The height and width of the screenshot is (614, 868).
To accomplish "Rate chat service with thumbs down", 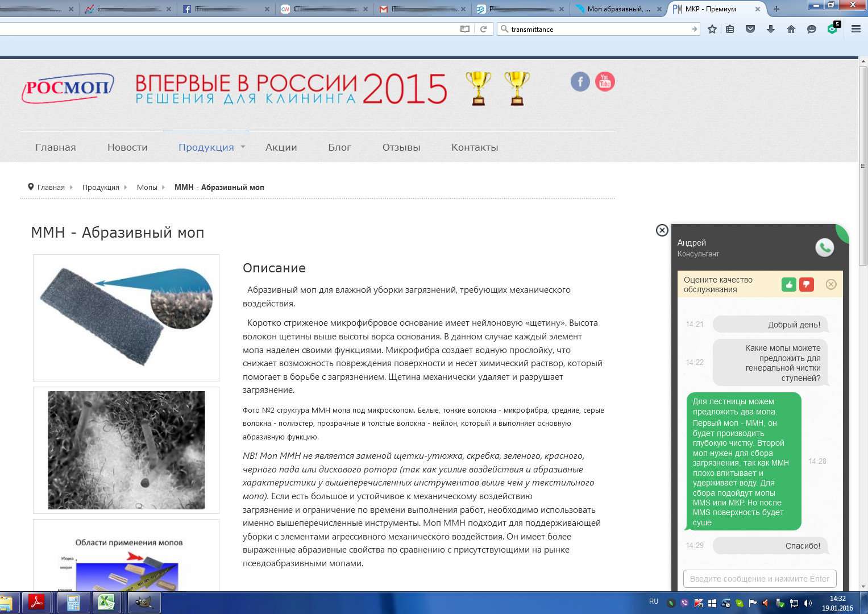I will tap(807, 284).
